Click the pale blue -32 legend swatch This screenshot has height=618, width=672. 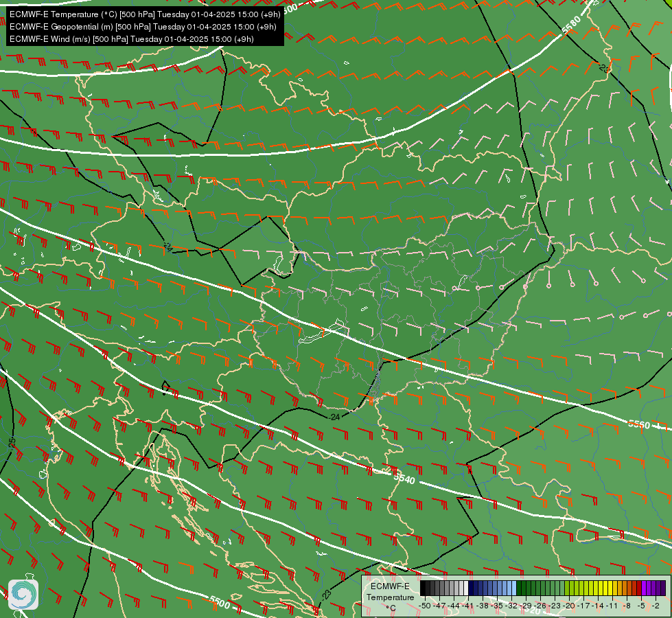pyautogui.click(x=514, y=588)
